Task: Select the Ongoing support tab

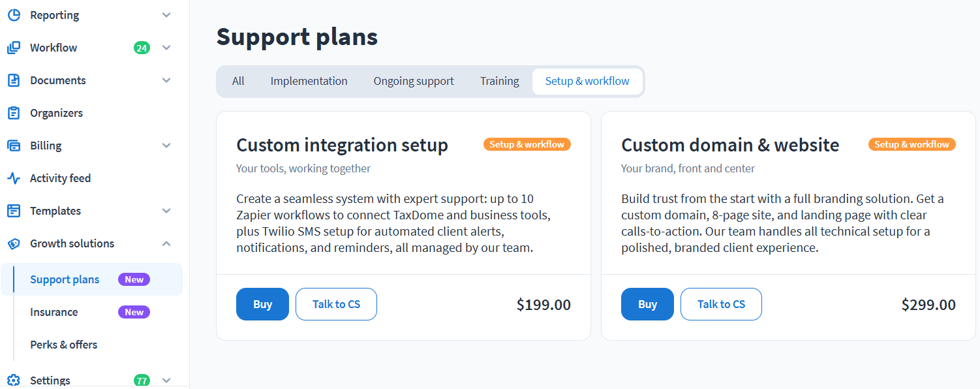Action: 414,82
